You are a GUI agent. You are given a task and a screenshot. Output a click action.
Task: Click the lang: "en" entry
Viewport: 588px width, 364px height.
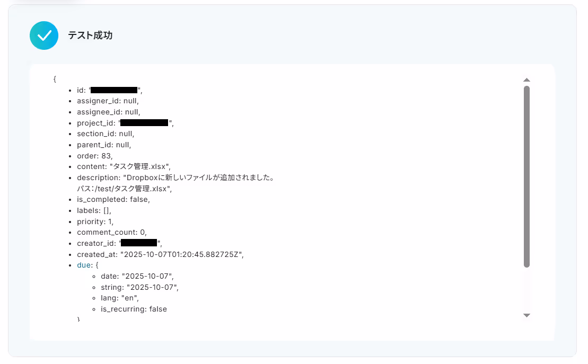(120, 298)
